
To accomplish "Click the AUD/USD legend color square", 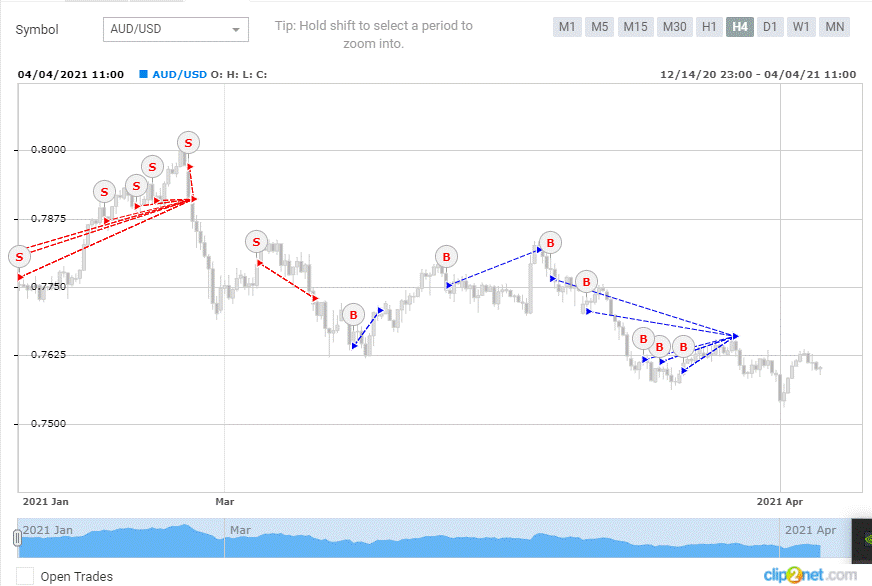I will pos(143,74).
